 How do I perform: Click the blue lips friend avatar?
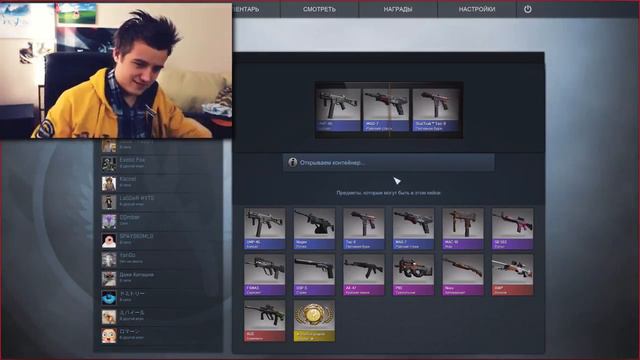(109, 298)
